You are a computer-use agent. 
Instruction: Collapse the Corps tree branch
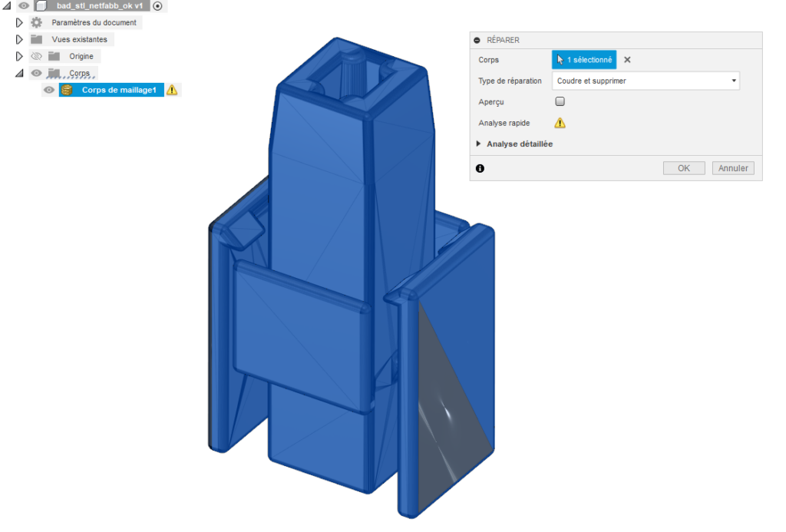[18, 73]
